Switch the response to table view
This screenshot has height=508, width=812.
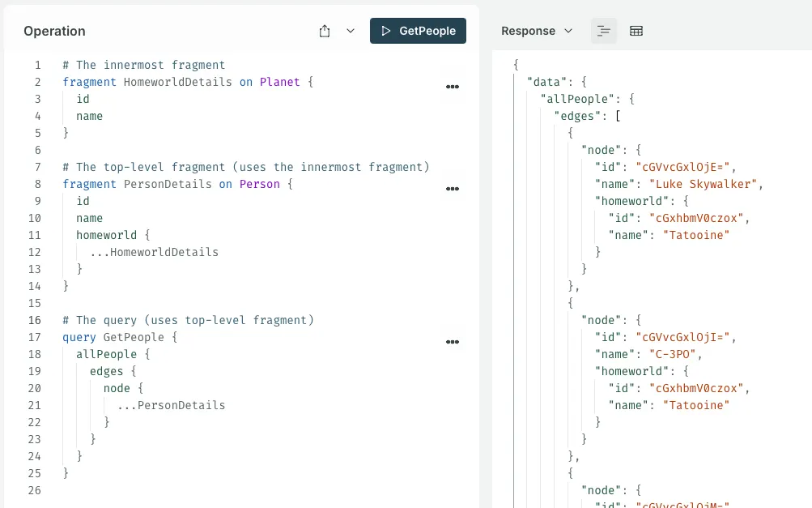tap(636, 30)
